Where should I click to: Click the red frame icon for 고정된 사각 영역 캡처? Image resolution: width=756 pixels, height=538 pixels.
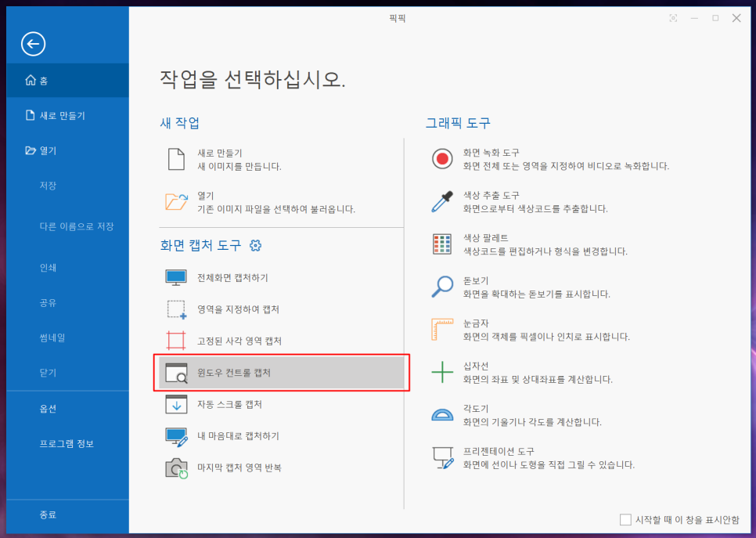pos(176,341)
